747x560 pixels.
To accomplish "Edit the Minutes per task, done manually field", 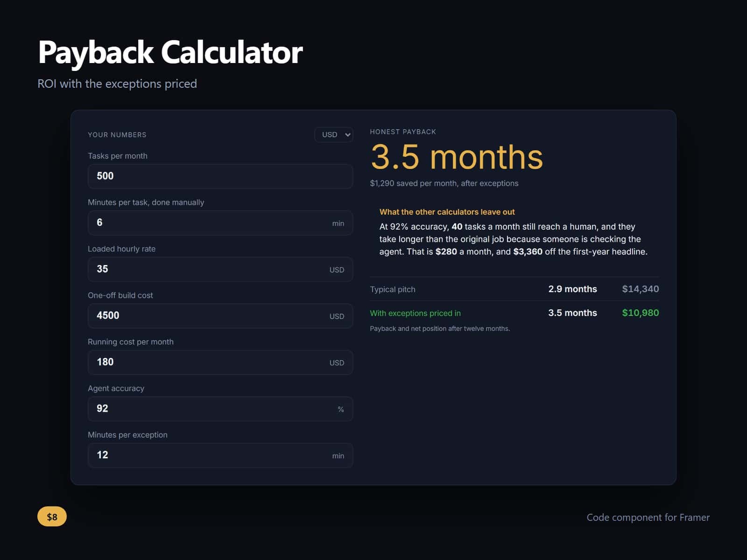I will 220,223.
